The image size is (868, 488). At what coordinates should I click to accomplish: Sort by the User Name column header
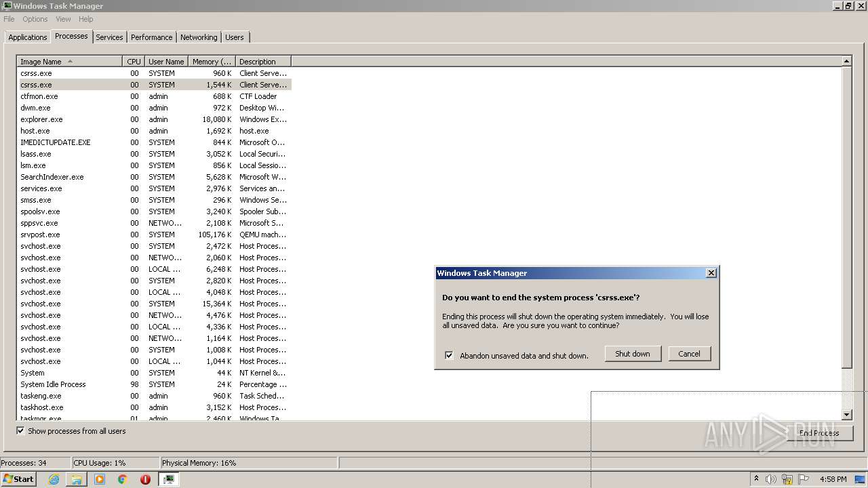coord(166,62)
